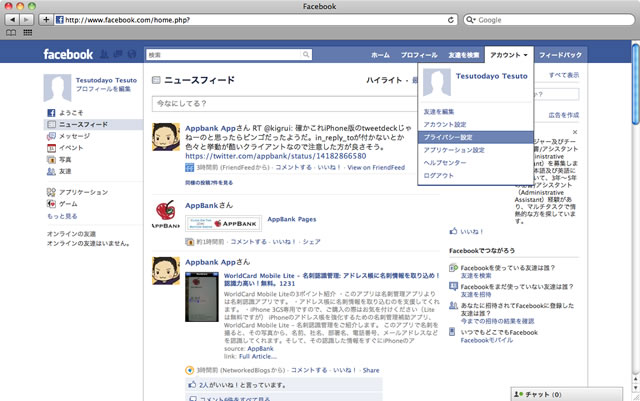
Task: Click the left sidebar profile picture
Action: (57, 87)
